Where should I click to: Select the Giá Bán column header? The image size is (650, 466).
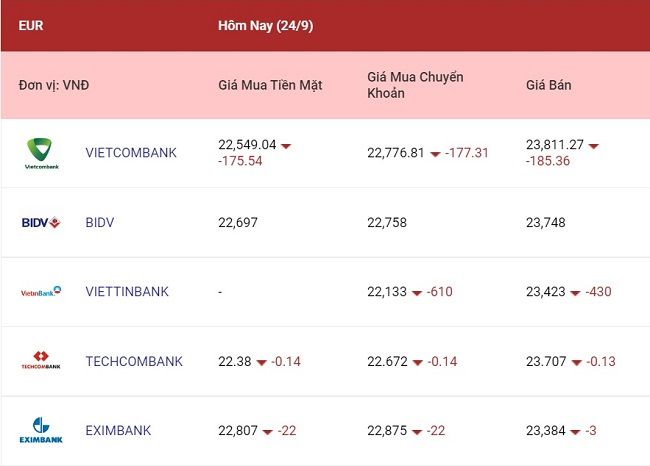(x=548, y=85)
